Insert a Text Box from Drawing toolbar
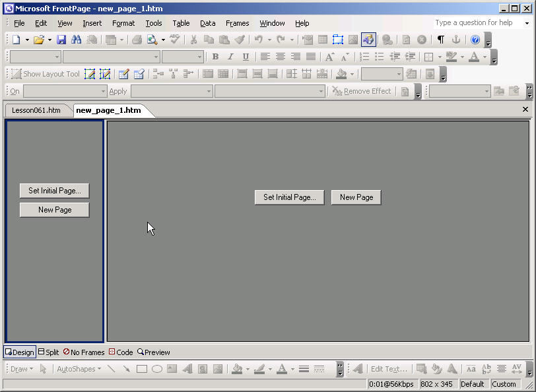The width and height of the screenshot is (536, 392). click(x=172, y=369)
